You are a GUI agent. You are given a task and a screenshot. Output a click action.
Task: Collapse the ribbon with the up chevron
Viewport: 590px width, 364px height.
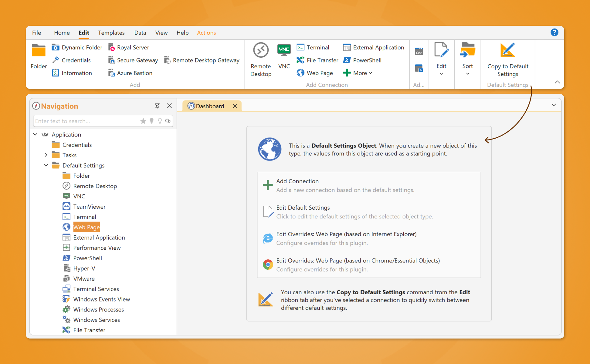(x=557, y=82)
